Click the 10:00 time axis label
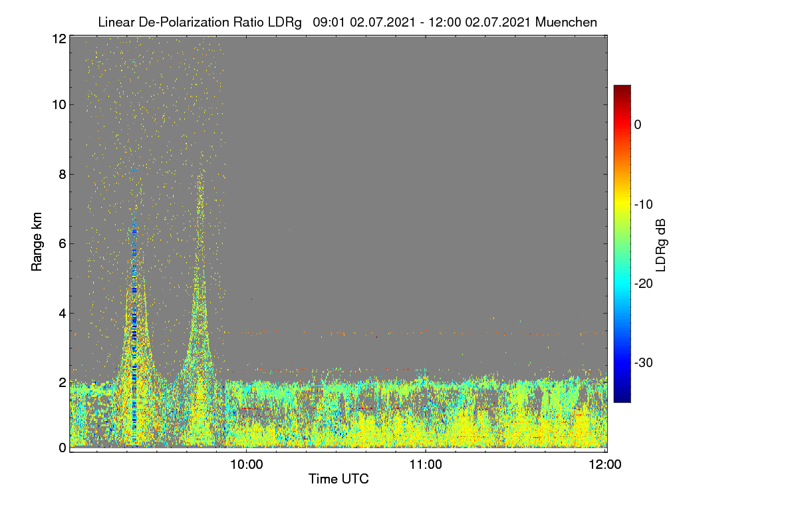The width and height of the screenshot is (798, 532). (x=245, y=465)
